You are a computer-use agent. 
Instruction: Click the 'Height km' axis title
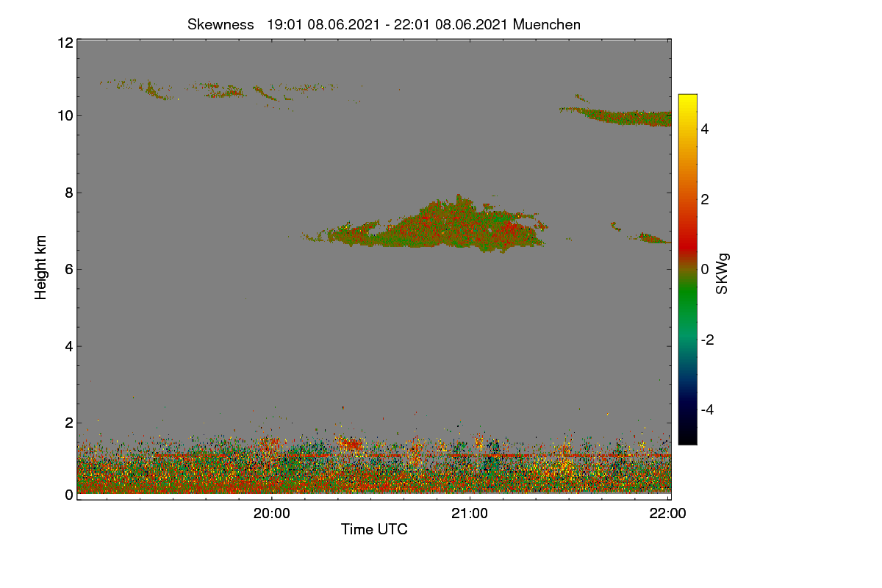(x=42, y=268)
